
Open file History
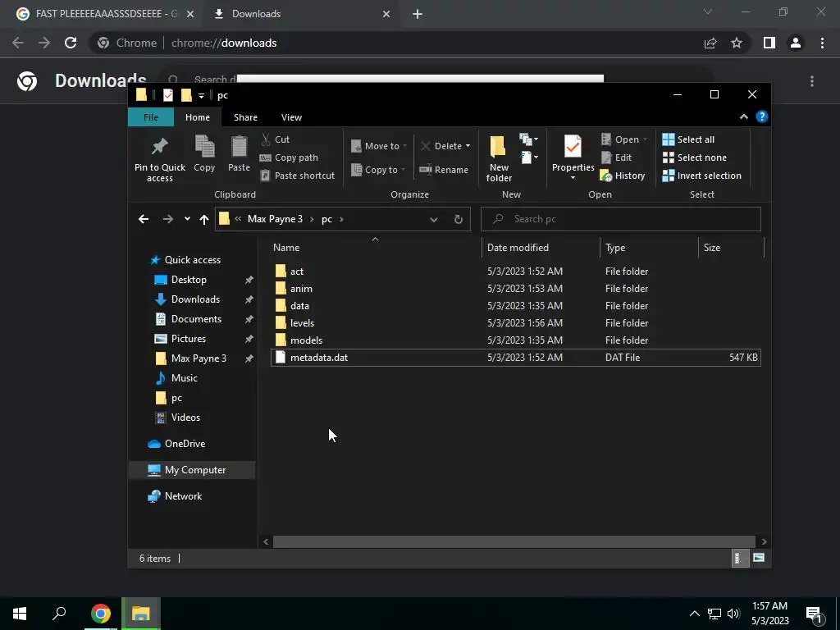tap(623, 176)
